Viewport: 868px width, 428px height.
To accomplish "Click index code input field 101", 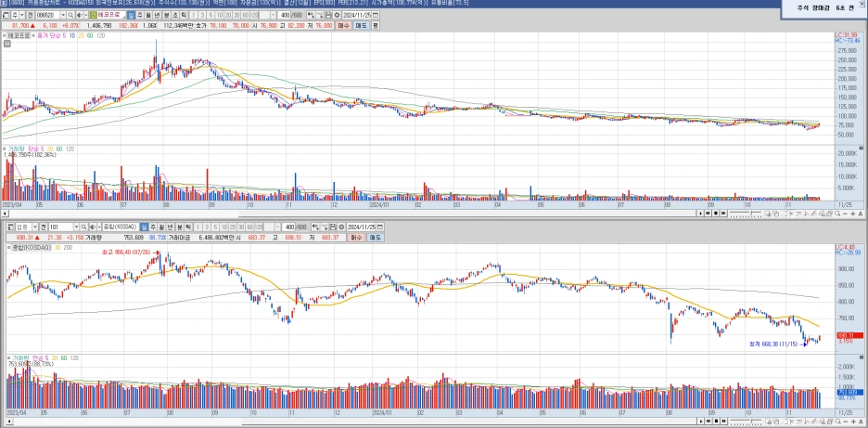I will coord(61,227).
